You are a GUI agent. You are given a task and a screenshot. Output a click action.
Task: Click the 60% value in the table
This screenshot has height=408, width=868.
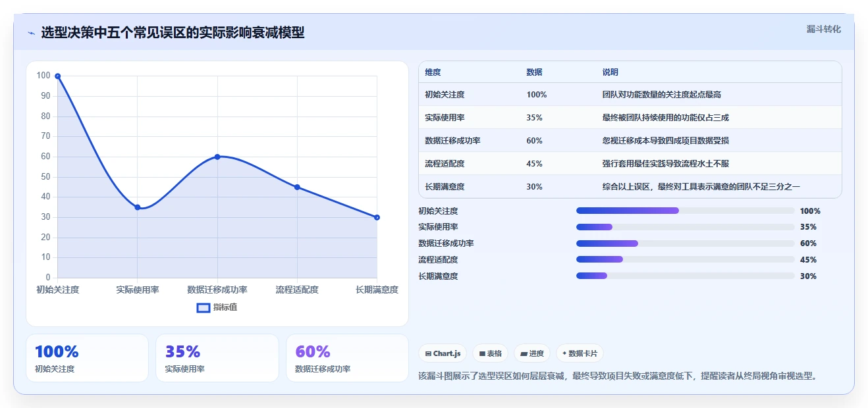[535, 141]
